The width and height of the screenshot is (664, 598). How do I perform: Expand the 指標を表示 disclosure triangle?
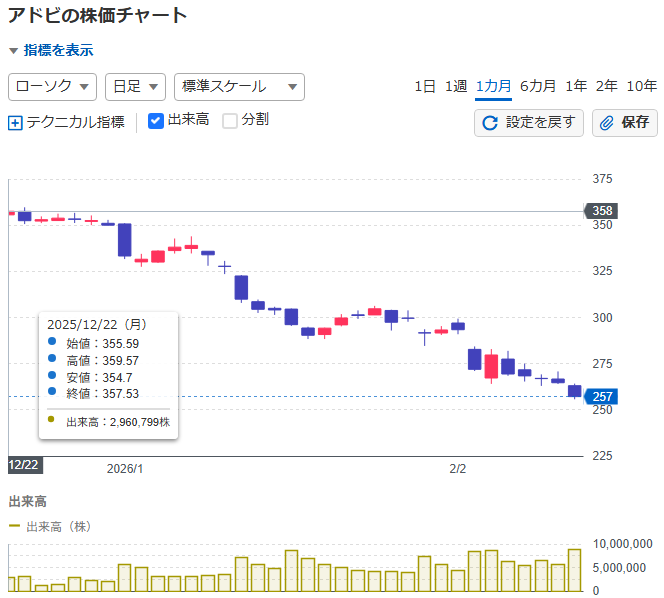point(13,51)
